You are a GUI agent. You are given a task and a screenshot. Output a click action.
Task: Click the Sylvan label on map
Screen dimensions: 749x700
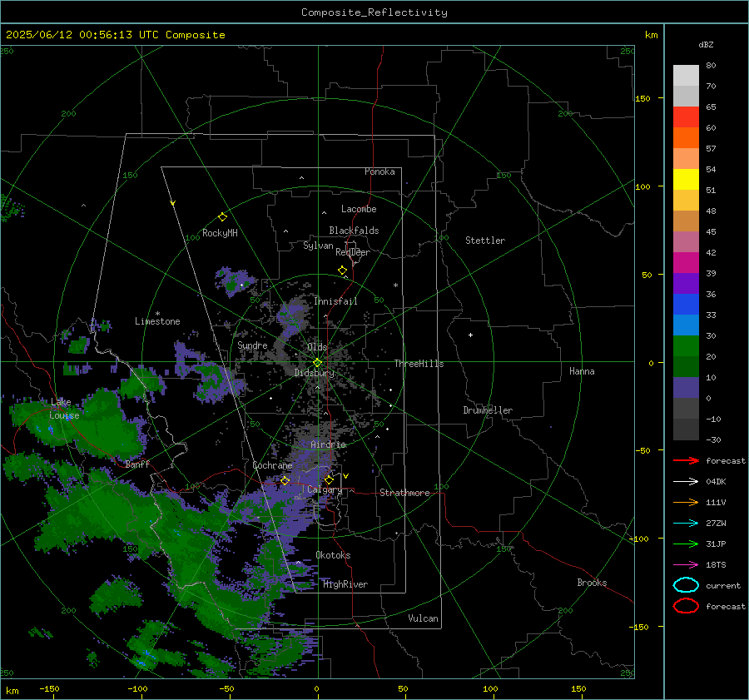pyautogui.click(x=318, y=246)
